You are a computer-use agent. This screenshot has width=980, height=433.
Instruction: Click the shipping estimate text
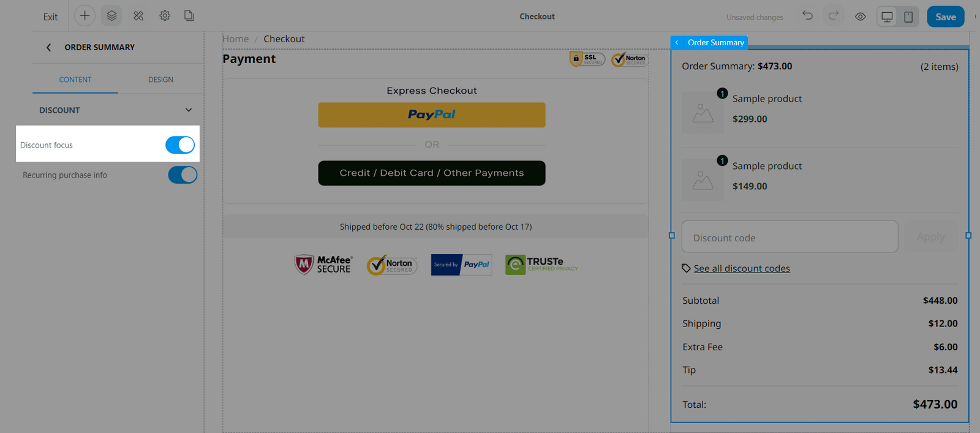tap(435, 227)
